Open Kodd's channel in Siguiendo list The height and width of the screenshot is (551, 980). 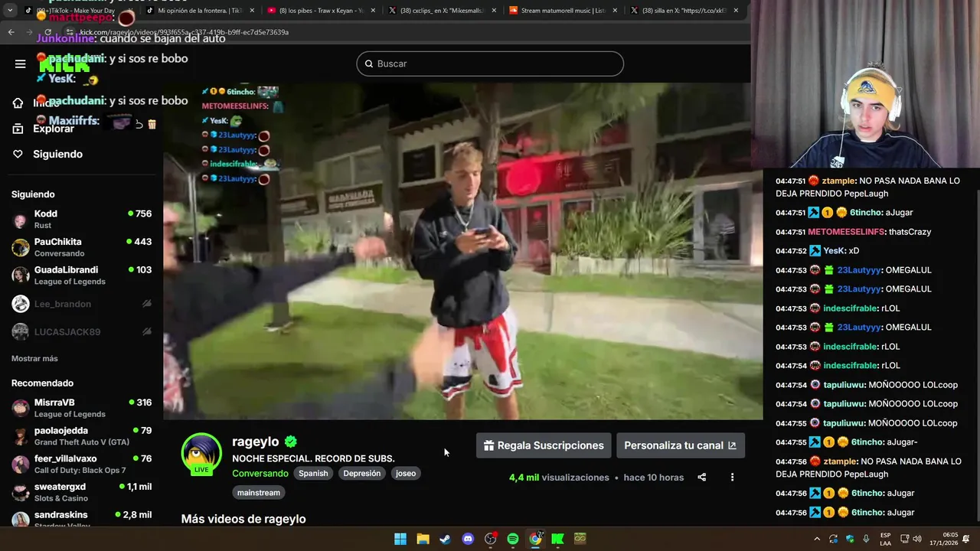pos(81,220)
